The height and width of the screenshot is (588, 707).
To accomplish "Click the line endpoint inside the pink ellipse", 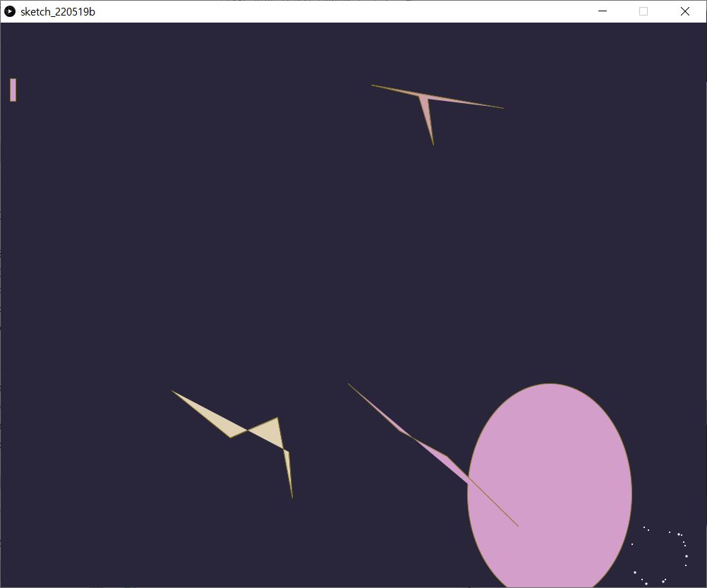I will pyautogui.click(x=516, y=524).
